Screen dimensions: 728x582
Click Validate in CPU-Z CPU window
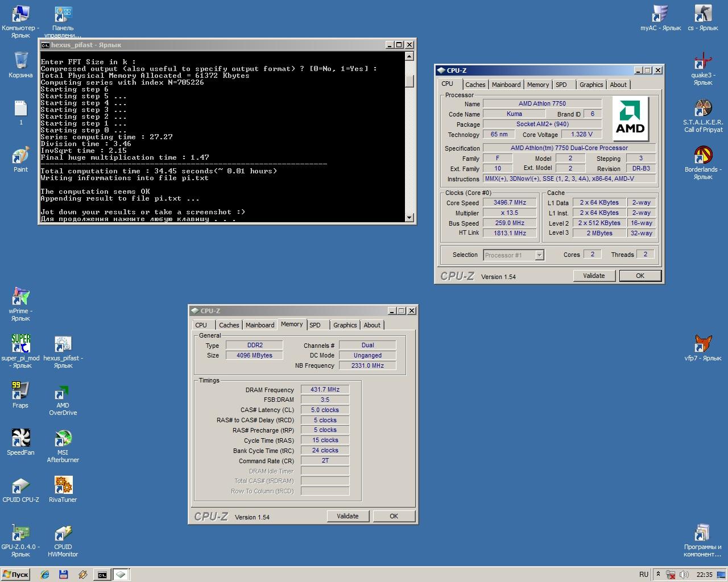594,276
